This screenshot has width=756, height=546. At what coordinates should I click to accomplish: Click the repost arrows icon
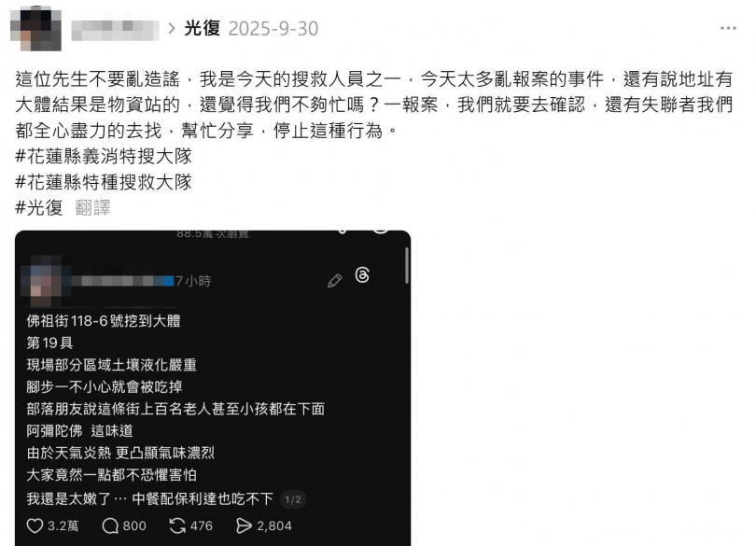(x=177, y=525)
